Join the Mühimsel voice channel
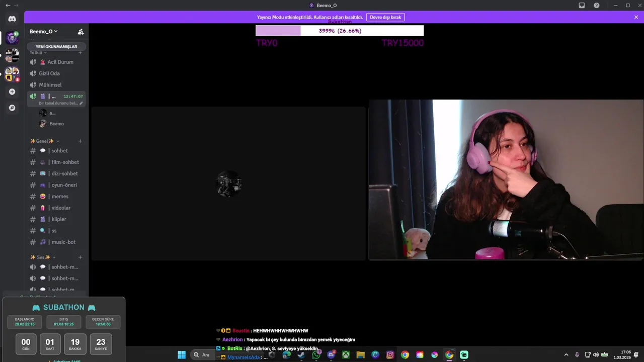Screen dimensions: 644x362 pos(56,85)
